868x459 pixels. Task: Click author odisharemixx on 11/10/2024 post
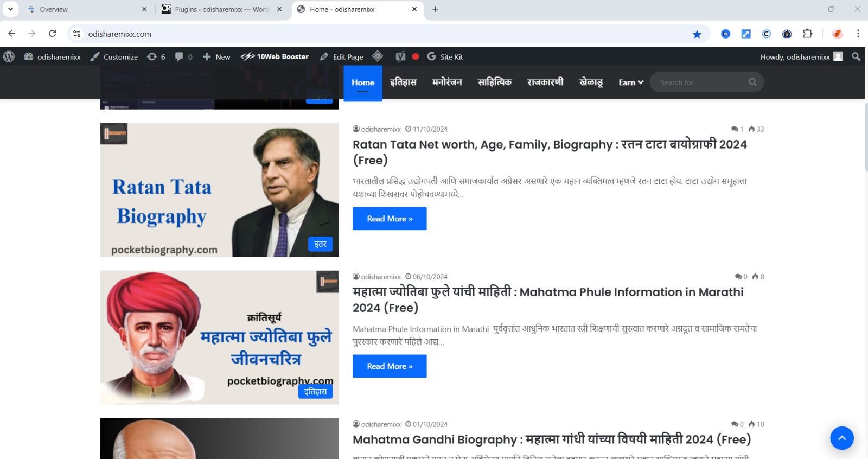pyautogui.click(x=376, y=129)
